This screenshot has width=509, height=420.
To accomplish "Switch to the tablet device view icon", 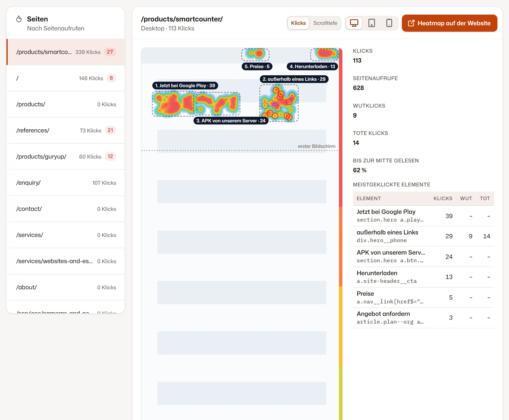I will coord(371,23).
